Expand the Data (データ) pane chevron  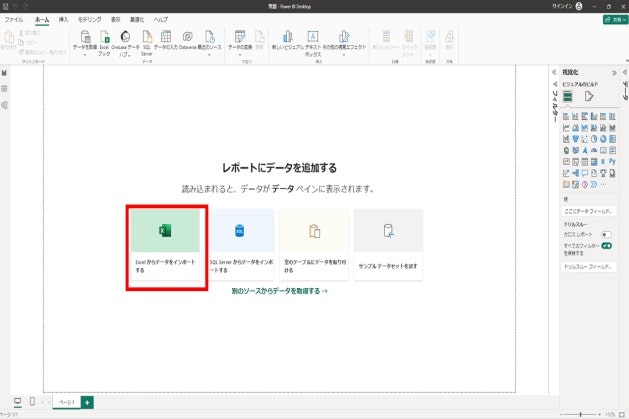pyautogui.click(x=625, y=72)
